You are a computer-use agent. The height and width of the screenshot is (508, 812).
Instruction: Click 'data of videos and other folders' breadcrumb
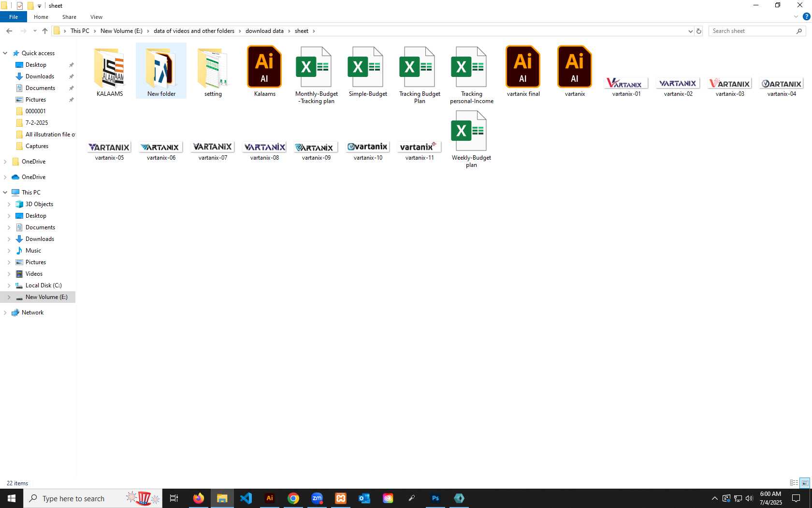tap(194, 31)
